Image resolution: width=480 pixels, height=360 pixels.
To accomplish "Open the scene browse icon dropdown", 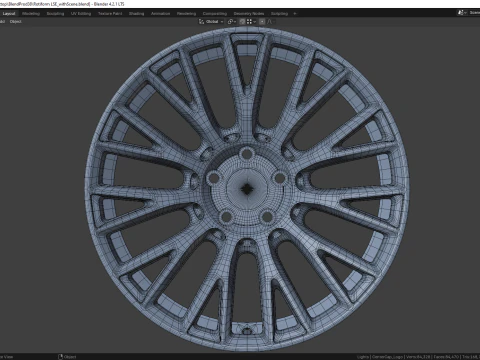I will tap(462, 13).
